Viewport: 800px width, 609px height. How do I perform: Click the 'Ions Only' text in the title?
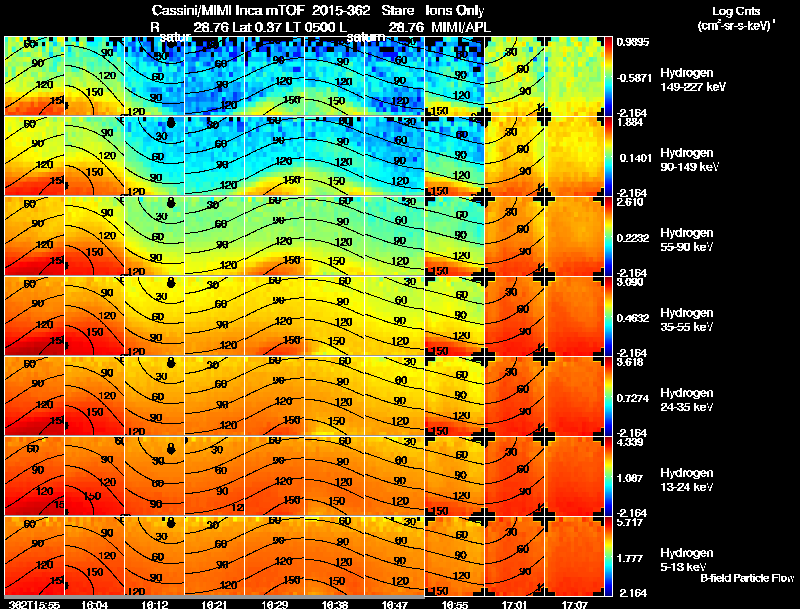(x=455, y=10)
